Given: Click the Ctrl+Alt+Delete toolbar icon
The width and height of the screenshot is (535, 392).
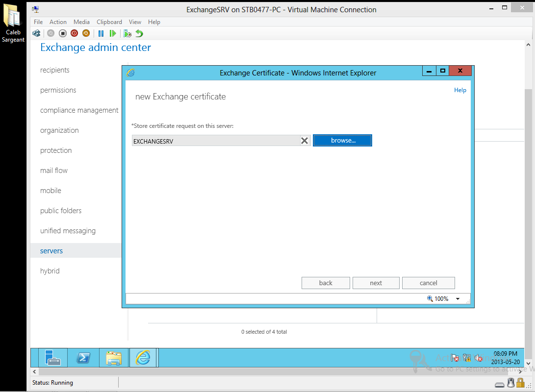Looking at the screenshot, I should 36,33.
